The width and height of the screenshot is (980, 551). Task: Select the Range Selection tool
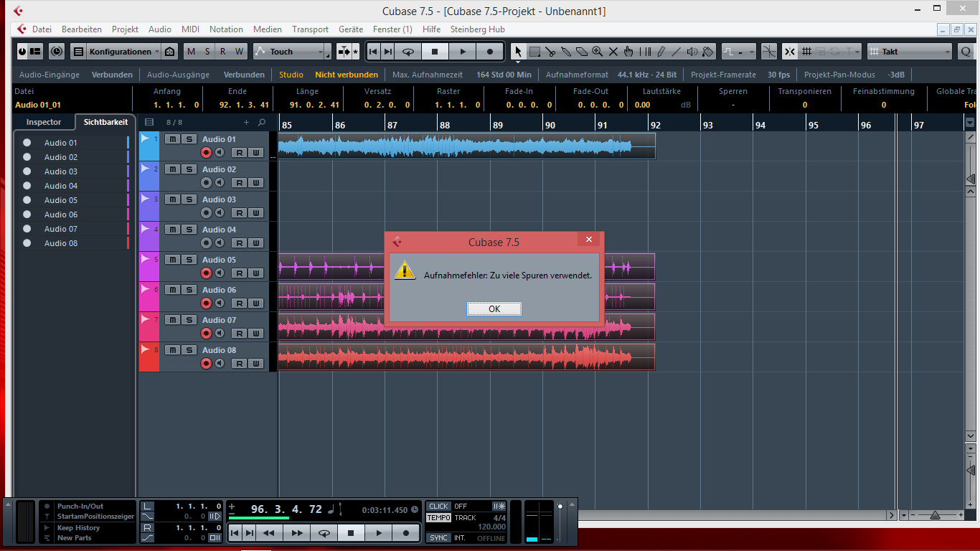534,52
